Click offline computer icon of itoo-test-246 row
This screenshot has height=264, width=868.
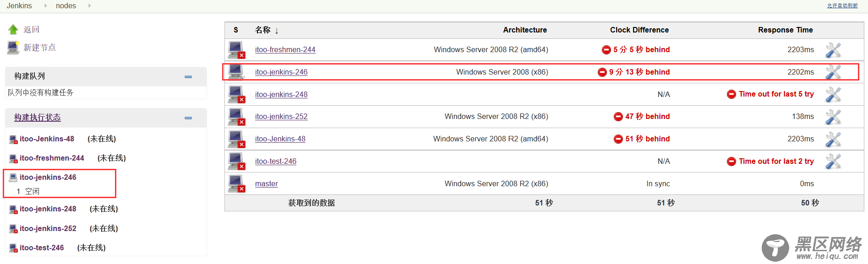coord(237,162)
